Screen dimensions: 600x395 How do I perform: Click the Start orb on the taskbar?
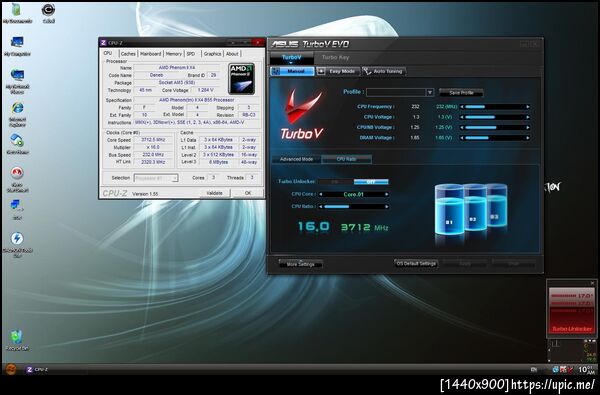(x=11, y=369)
